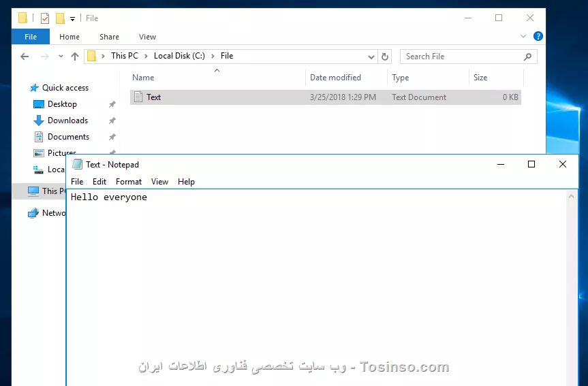Open the Notepad File menu
Viewport: 588px width, 386px height.
coord(77,182)
